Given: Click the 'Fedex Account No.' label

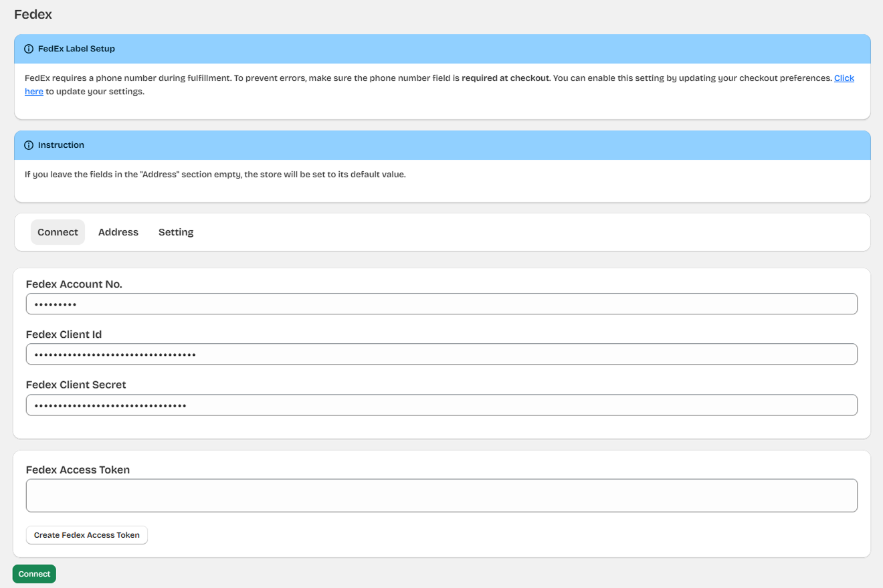Looking at the screenshot, I should pyautogui.click(x=74, y=284).
